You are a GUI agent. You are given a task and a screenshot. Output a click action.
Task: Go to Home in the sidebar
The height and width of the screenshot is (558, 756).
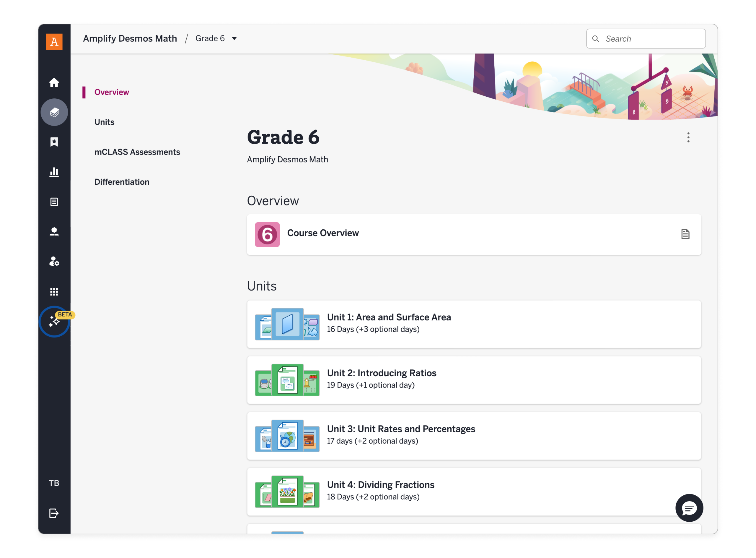coord(54,83)
